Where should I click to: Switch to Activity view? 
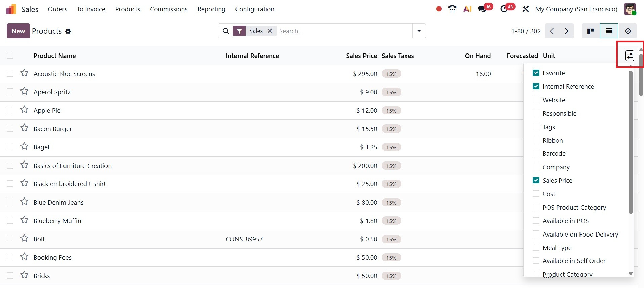(x=628, y=31)
